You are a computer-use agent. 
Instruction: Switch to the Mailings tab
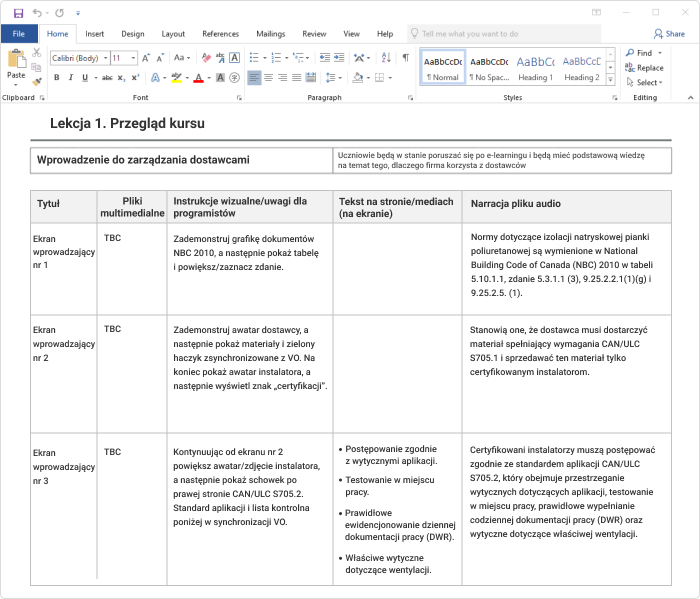click(271, 34)
